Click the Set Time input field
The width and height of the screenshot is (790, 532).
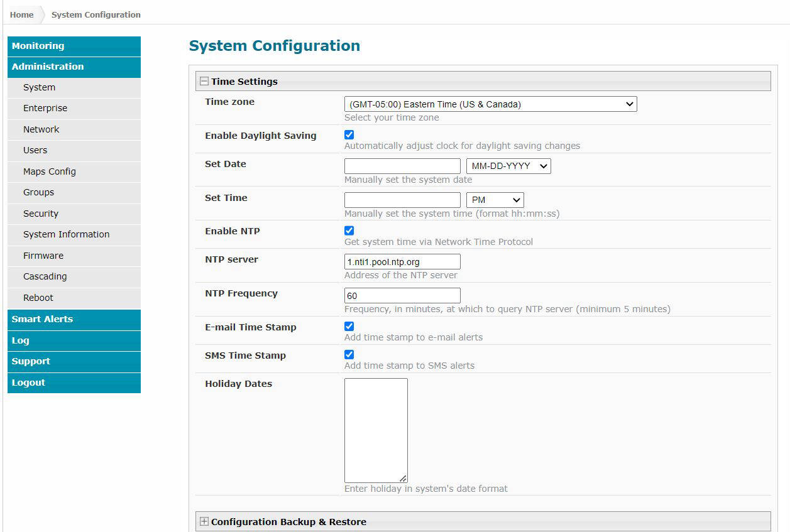pos(402,200)
